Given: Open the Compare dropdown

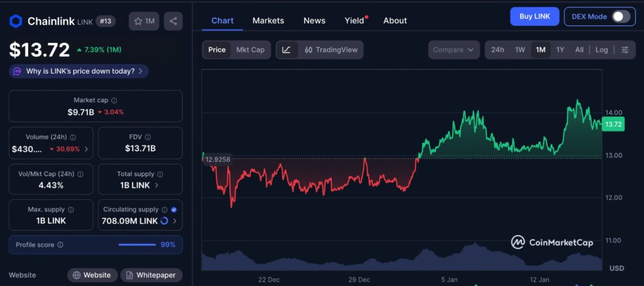Looking at the screenshot, I should pos(454,50).
